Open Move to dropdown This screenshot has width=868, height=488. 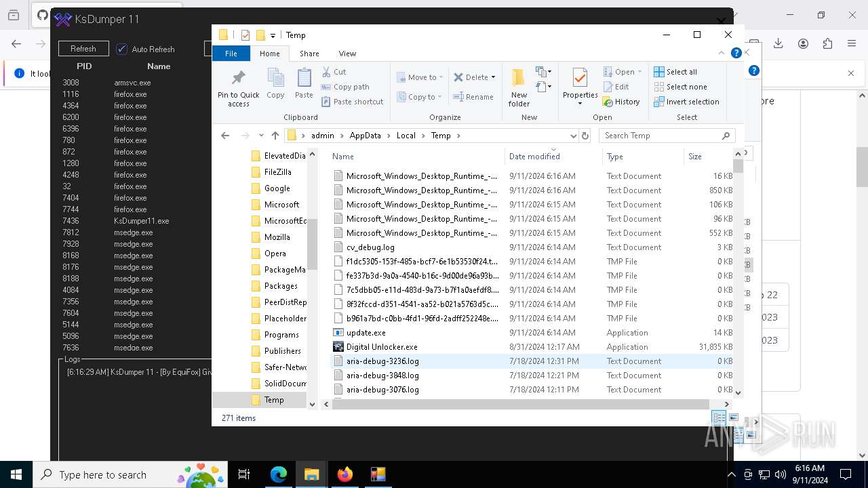[x=420, y=77]
